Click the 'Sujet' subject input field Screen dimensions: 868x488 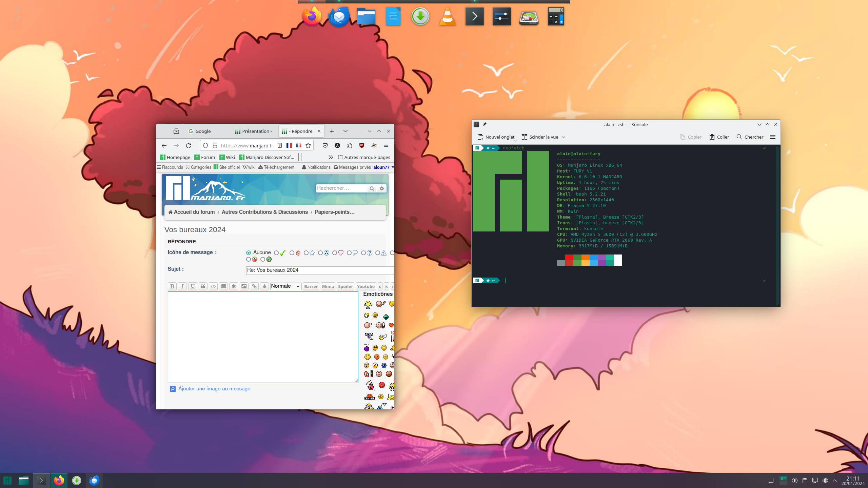(320, 270)
